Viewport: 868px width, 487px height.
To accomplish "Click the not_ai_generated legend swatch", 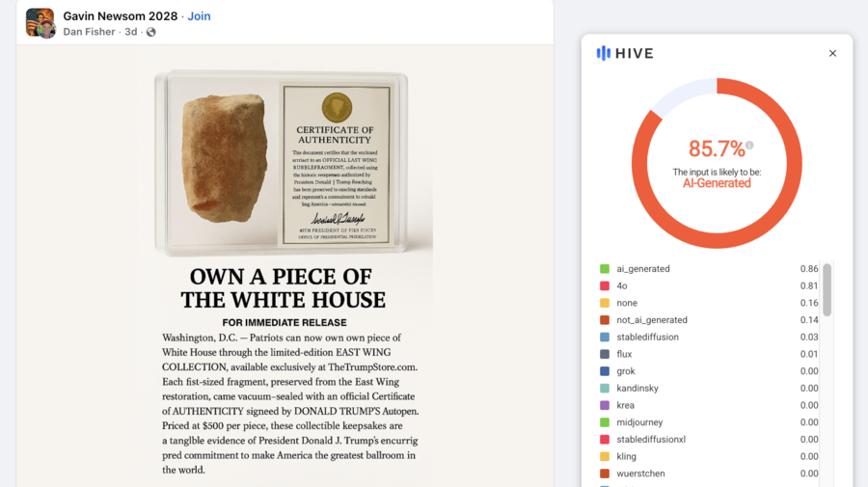I will pos(605,320).
